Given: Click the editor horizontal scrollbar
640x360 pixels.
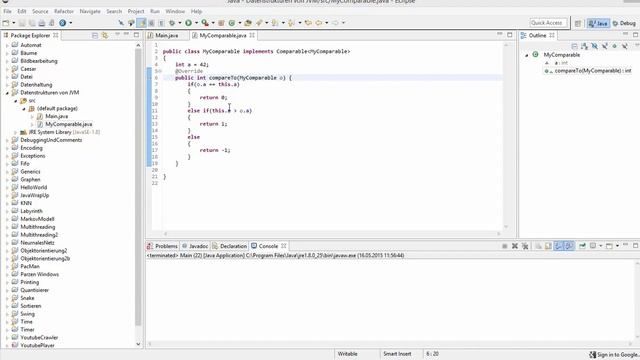Looking at the screenshot, I should pyautogui.click(x=332, y=234).
